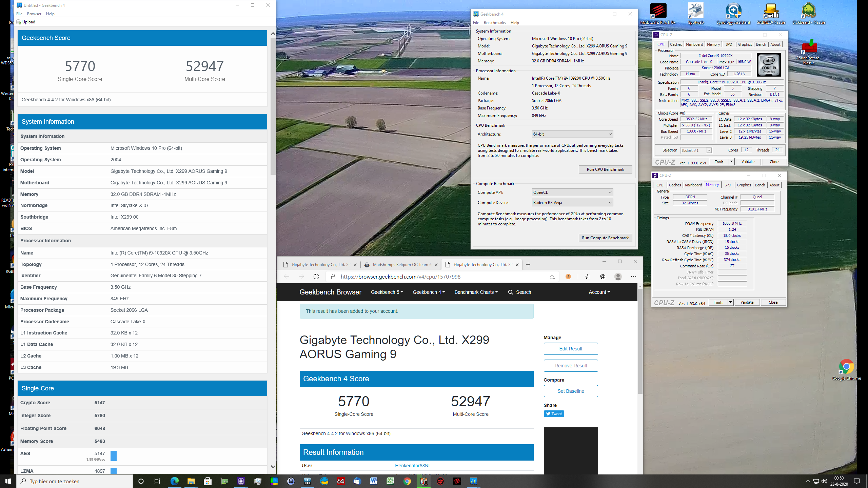Open Microsoft Store from the taskbar

click(208, 481)
